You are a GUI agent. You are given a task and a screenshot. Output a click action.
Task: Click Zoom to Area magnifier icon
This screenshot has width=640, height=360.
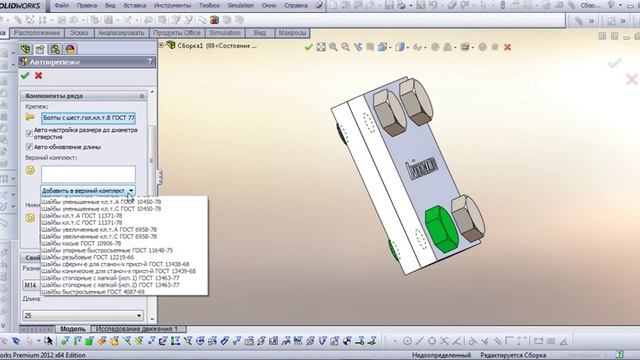333,47
